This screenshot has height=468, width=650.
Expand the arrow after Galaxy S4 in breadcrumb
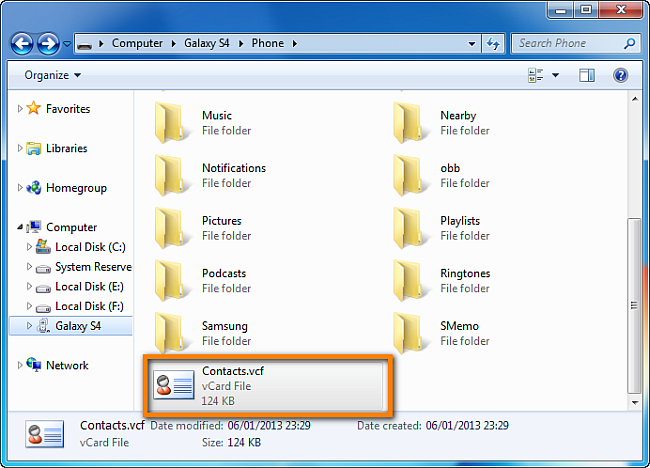(x=241, y=44)
